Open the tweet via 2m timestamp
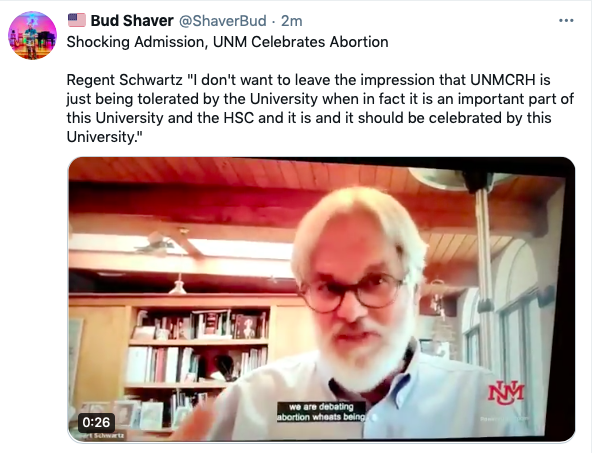The height and width of the screenshot is (453, 592). (291, 21)
